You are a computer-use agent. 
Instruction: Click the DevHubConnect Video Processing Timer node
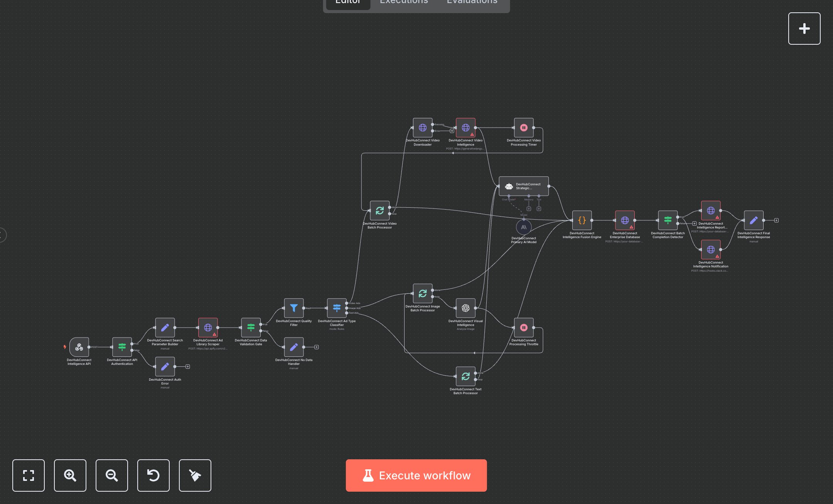point(523,128)
